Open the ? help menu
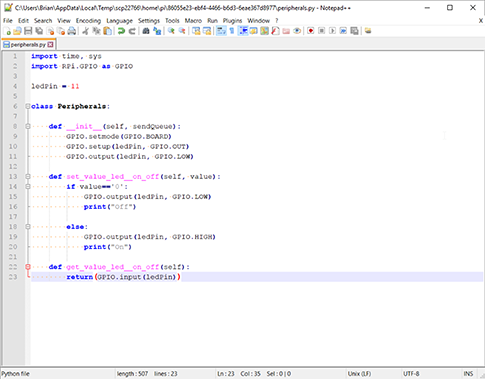Image resolution: width=485 pixels, height=379 pixels. tap(276, 21)
